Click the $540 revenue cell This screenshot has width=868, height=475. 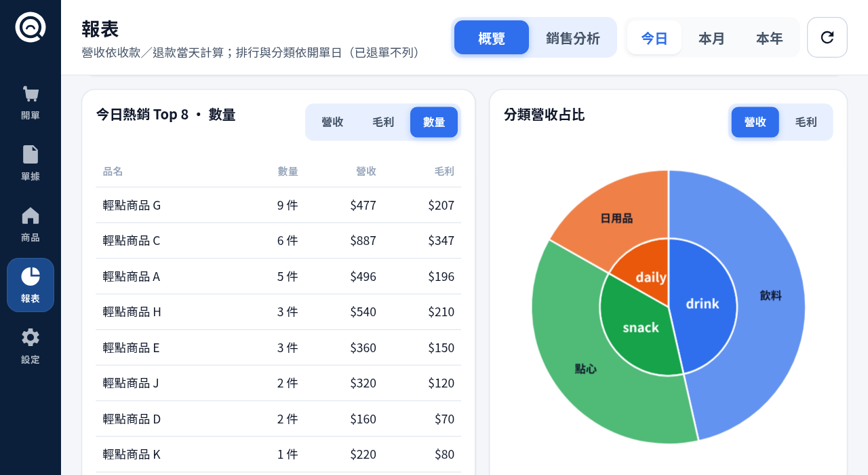(363, 311)
